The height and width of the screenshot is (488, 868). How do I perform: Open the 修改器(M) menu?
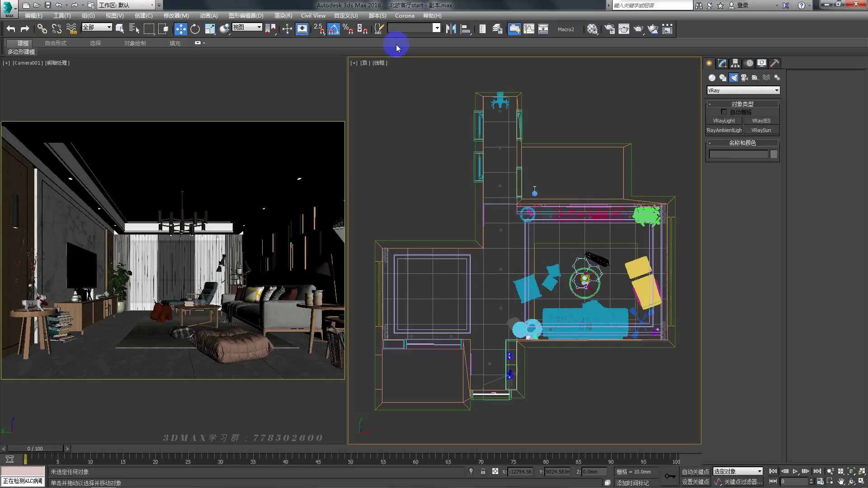click(176, 16)
